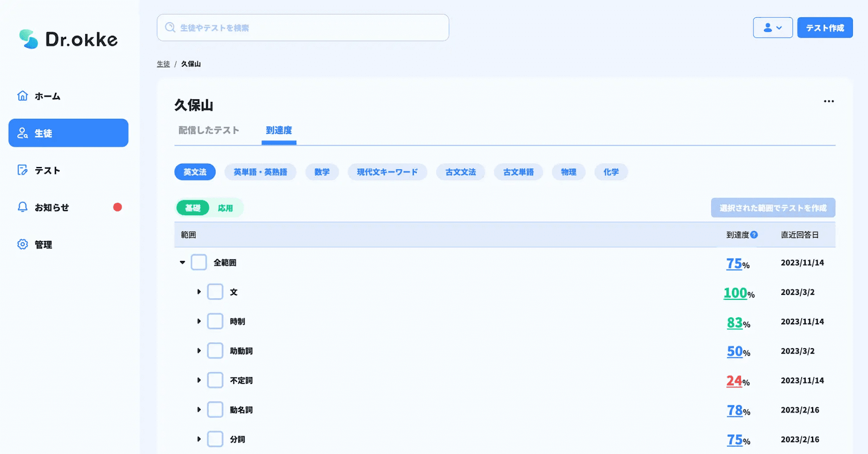Viewport: 868px width, 454px height.
Task: Click the 久保山 breadcrumb text
Action: click(x=191, y=64)
